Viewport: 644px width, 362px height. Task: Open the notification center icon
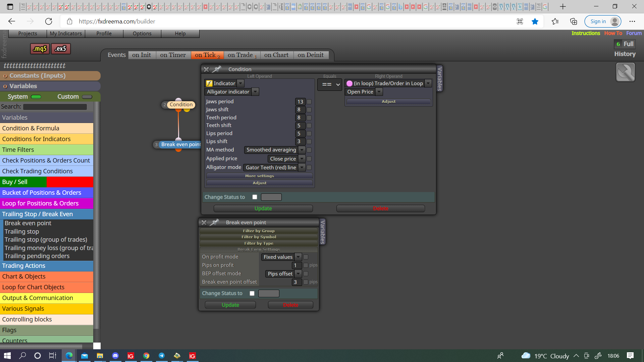tap(630, 356)
